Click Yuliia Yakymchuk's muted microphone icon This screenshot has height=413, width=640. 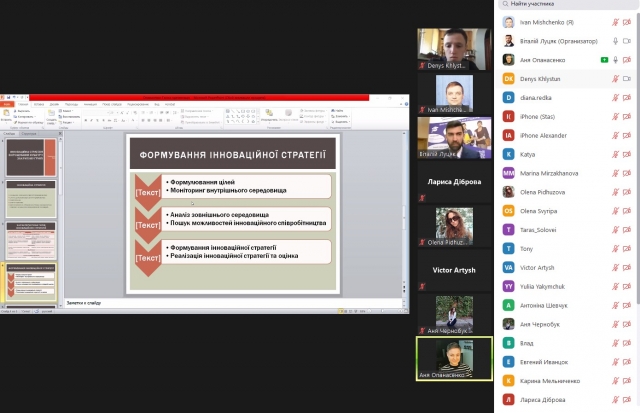tap(615, 286)
